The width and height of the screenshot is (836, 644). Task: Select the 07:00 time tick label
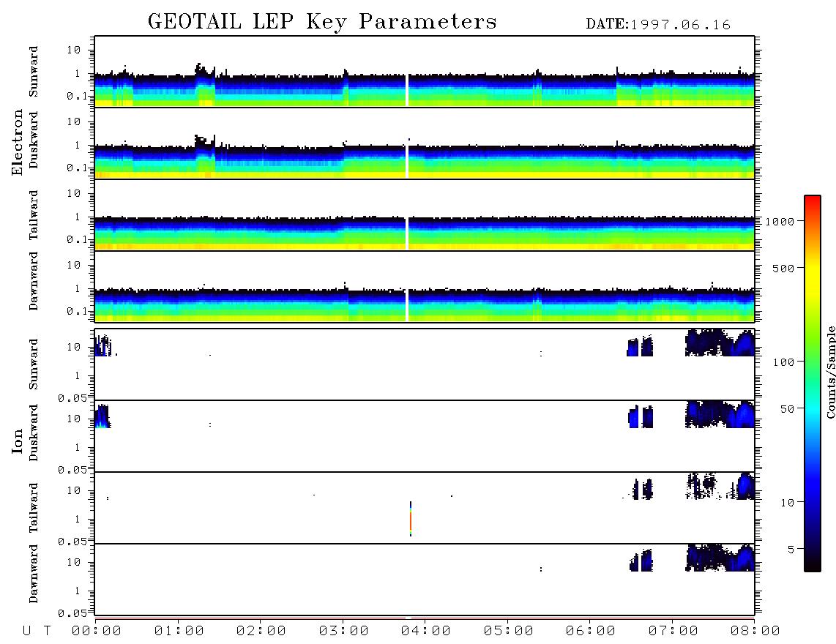673,631
